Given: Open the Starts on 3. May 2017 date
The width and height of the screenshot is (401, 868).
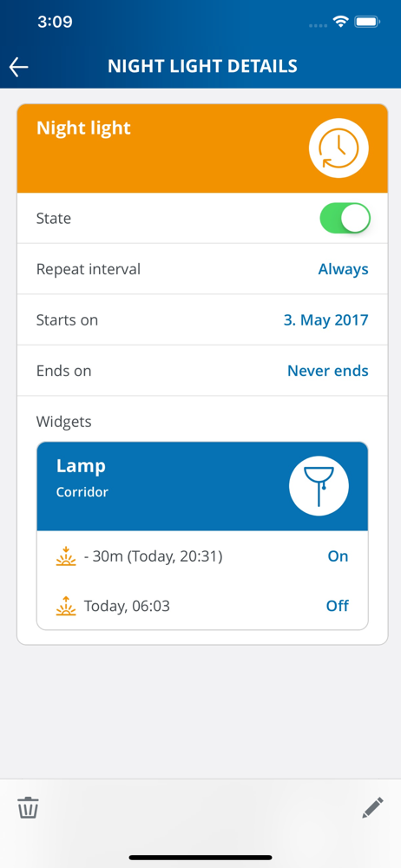Looking at the screenshot, I should click(325, 320).
